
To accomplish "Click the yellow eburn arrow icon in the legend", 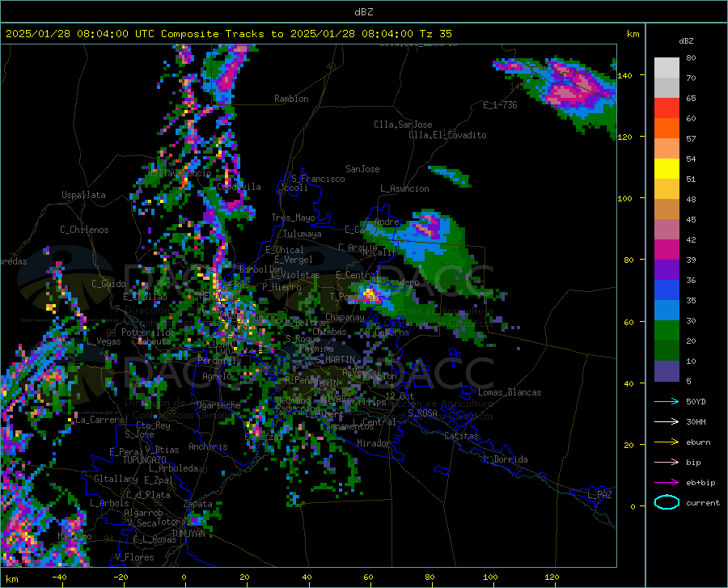I will (x=667, y=442).
